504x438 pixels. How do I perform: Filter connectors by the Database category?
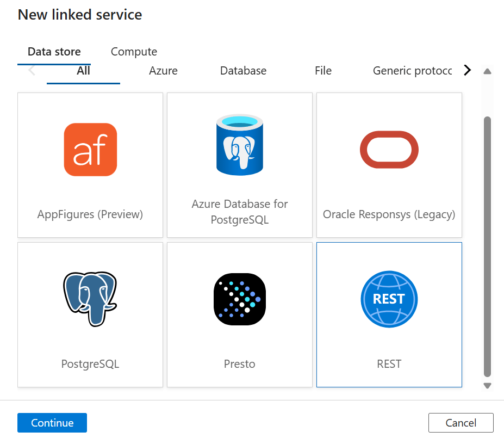click(243, 71)
